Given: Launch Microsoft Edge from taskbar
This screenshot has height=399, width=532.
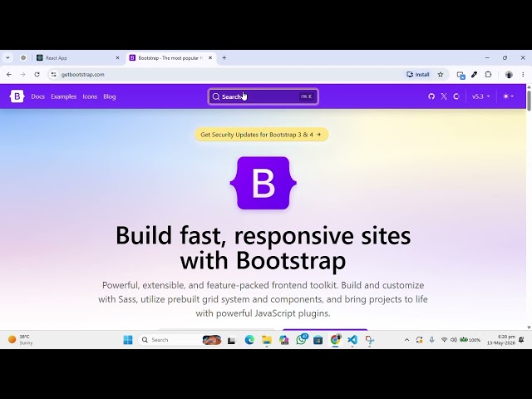Looking at the screenshot, I should point(249,340).
